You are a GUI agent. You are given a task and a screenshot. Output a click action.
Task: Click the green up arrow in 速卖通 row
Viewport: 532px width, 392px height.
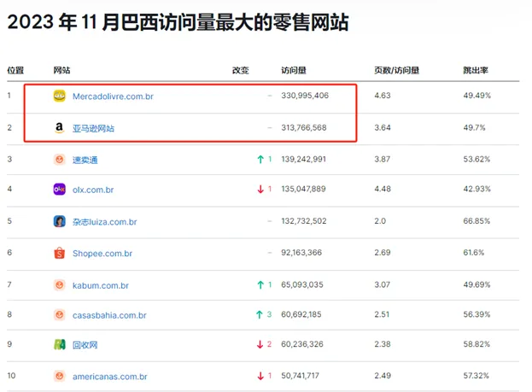tap(260, 159)
